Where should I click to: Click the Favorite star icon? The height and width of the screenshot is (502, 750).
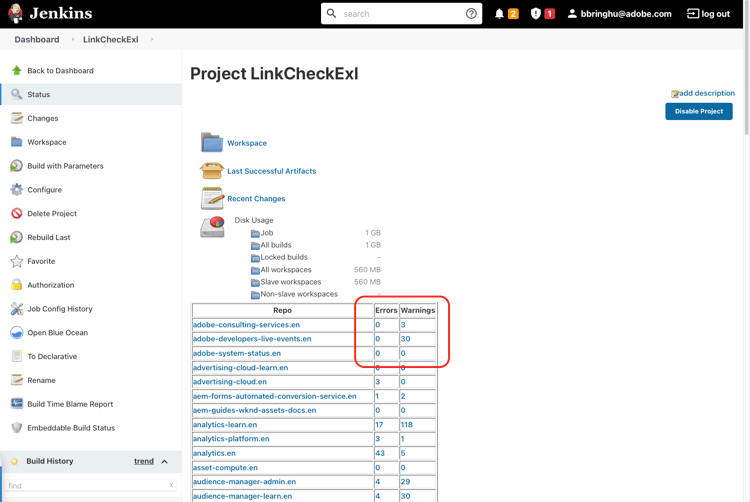tap(17, 261)
